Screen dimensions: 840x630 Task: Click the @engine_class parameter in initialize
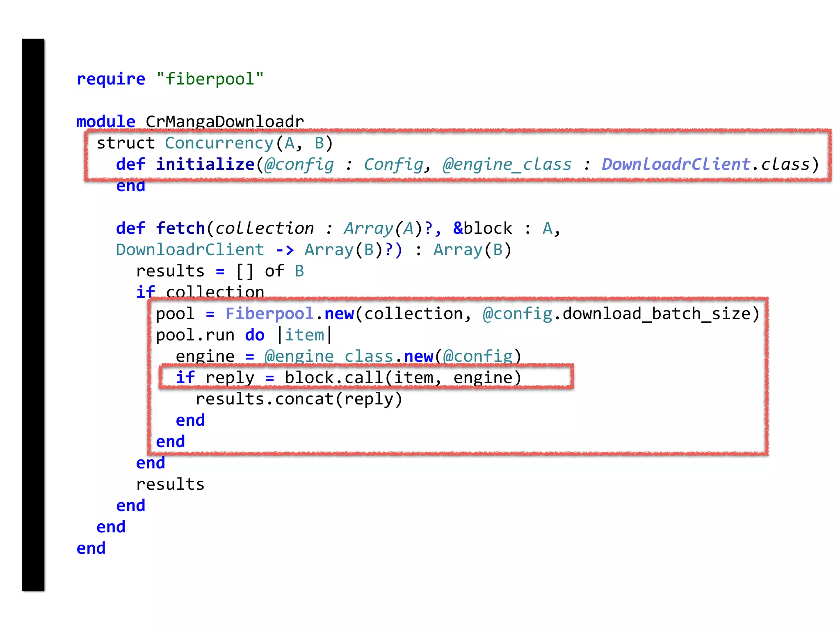(x=507, y=164)
